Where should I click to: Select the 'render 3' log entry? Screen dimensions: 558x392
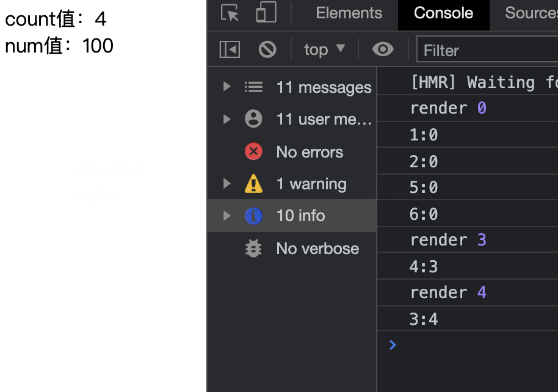[468, 239]
